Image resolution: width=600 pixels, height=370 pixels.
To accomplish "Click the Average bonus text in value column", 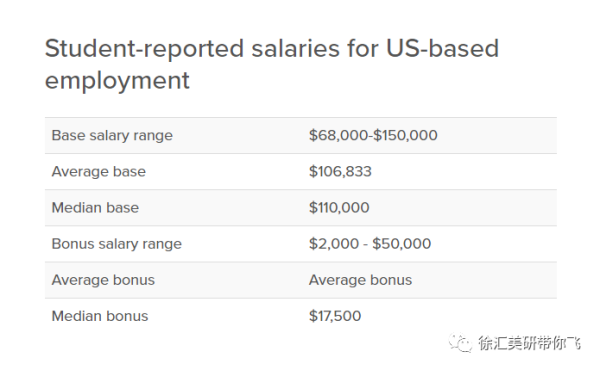I will [360, 280].
